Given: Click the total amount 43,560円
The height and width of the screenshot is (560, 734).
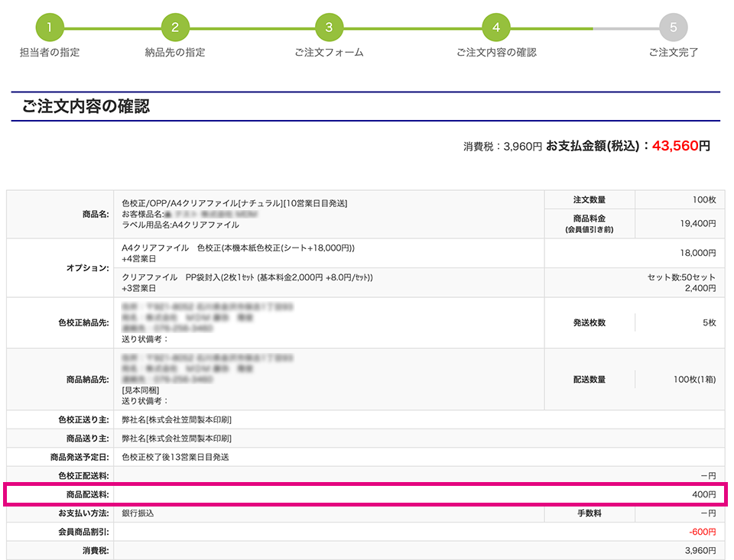Looking at the screenshot, I should [680, 145].
